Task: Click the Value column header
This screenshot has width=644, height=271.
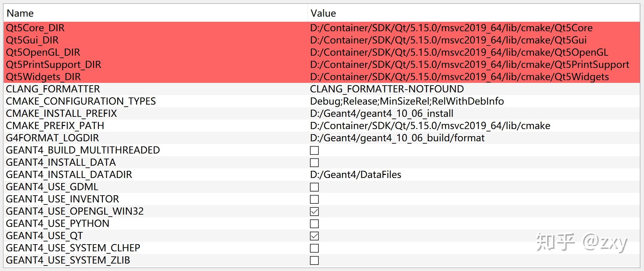Action: (323, 13)
